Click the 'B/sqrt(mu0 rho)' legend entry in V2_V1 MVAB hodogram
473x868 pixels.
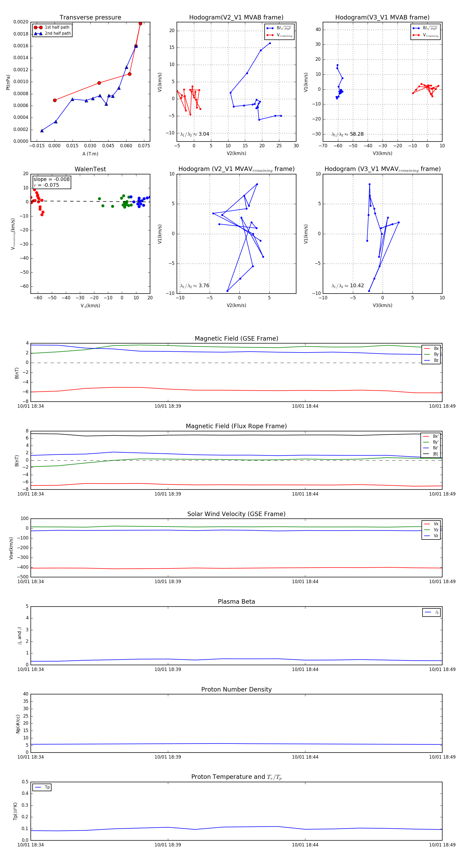click(279, 28)
